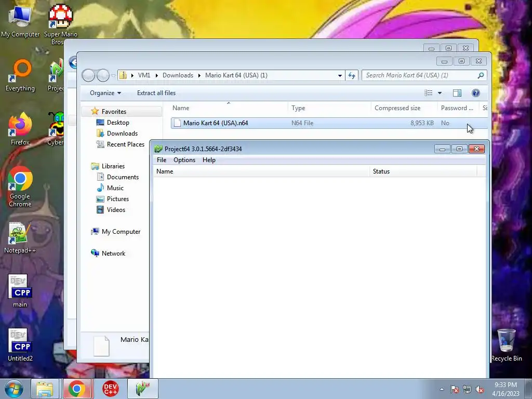The width and height of the screenshot is (532, 399).
Task: Sort Project64 ROM list by Status column
Action: 423,171
